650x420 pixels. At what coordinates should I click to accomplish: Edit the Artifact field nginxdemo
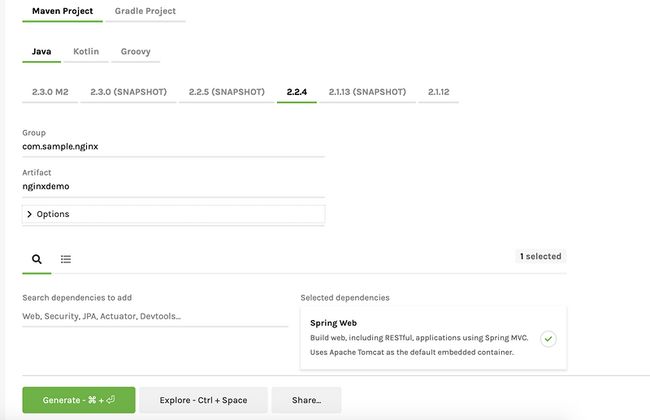pos(173,187)
